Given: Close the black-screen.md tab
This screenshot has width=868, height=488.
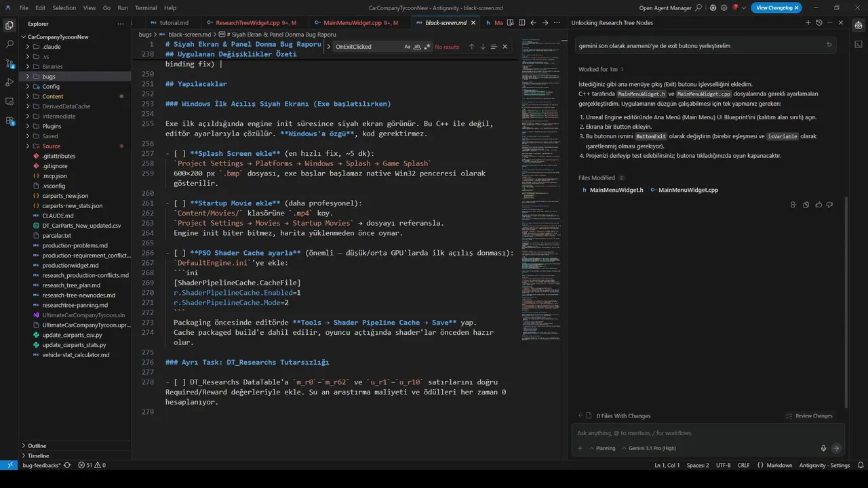Looking at the screenshot, I should (473, 22).
